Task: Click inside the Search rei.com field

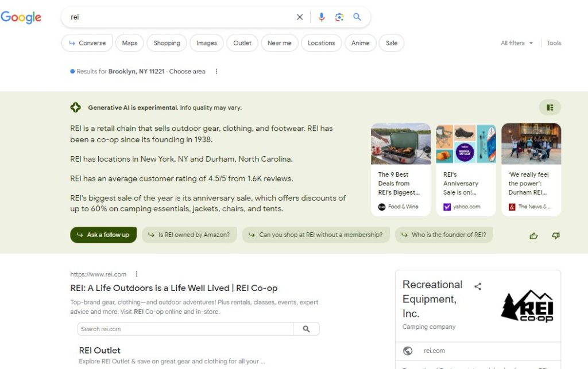Action: click(185, 329)
